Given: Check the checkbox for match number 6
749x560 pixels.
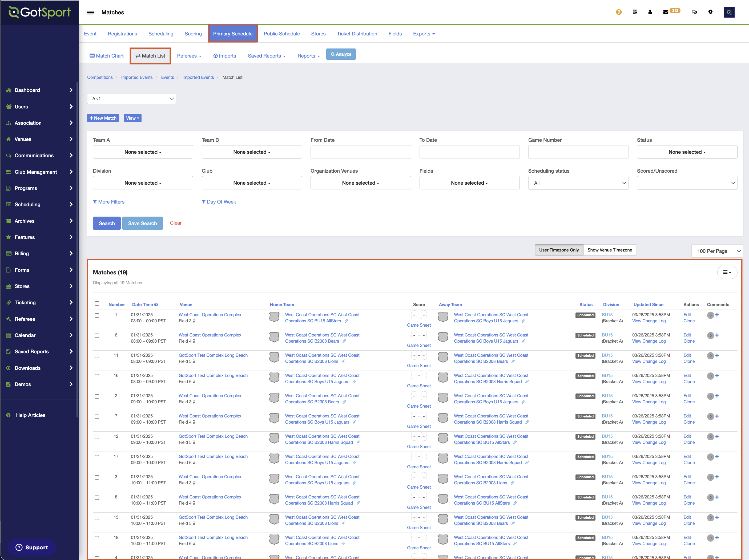Looking at the screenshot, I should point(97,336).
